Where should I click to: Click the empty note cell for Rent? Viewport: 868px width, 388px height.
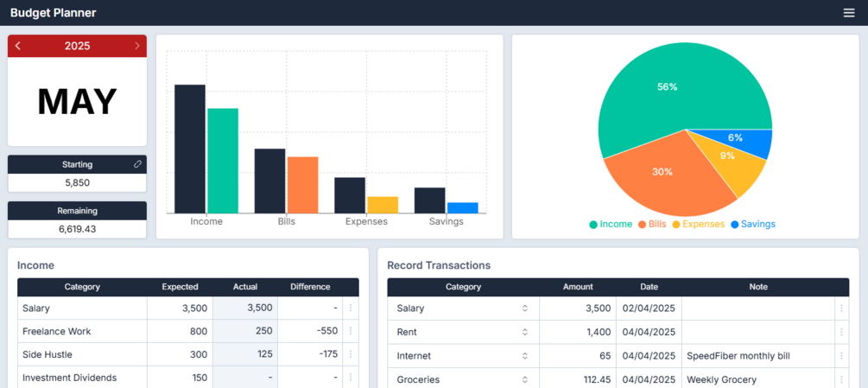[x=758, y=332]
